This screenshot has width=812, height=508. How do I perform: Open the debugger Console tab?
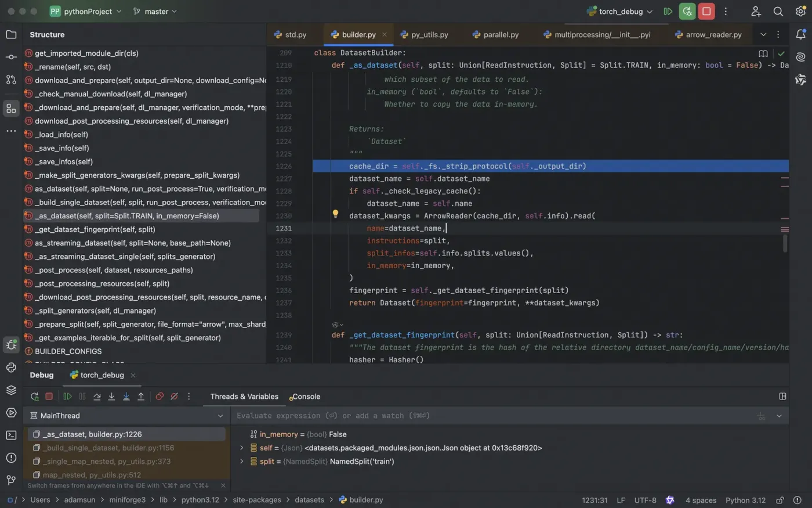[304, 397]
